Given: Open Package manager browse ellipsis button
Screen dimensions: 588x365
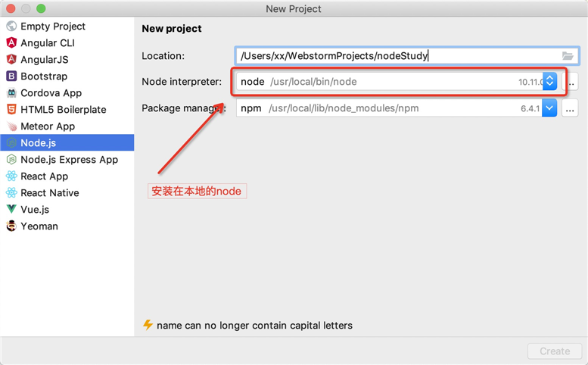Looking at the screenshot, I should [570, 108].
